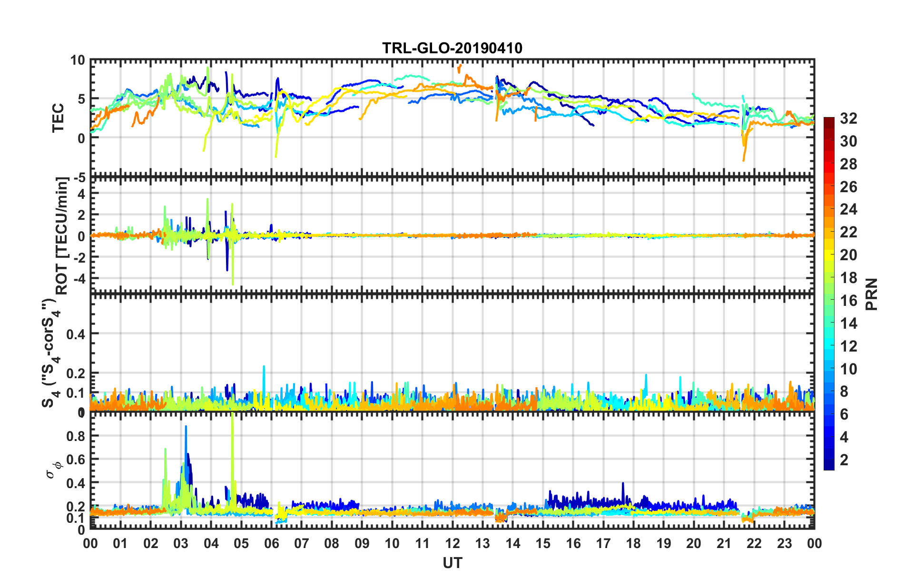Select TEC panel y-tick value 5
Screen dimensions: 905x588
(81, 99)
